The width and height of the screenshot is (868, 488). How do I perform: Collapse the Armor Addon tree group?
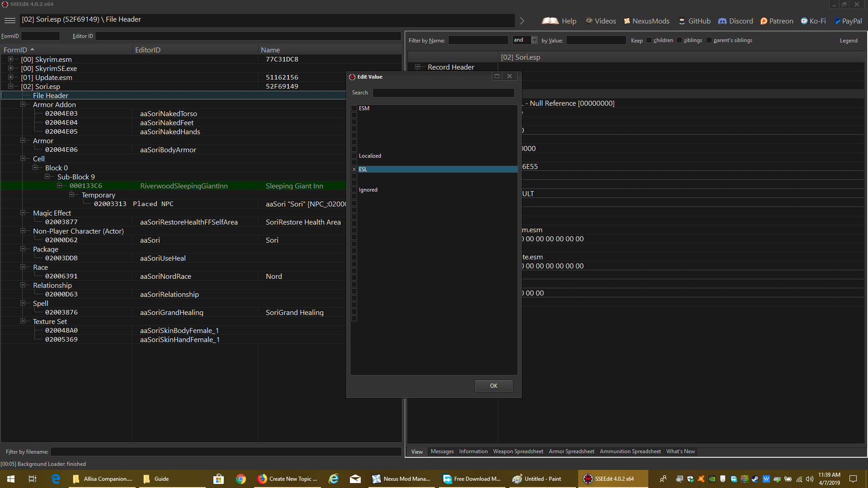click(x=23, y=104)
